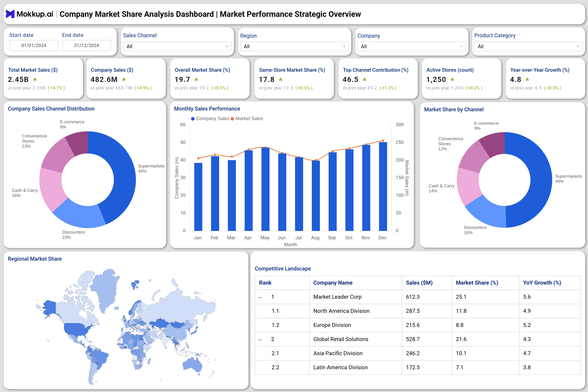
Task: Open the Company filter dropdown
Action: click(x=411, y=46)
